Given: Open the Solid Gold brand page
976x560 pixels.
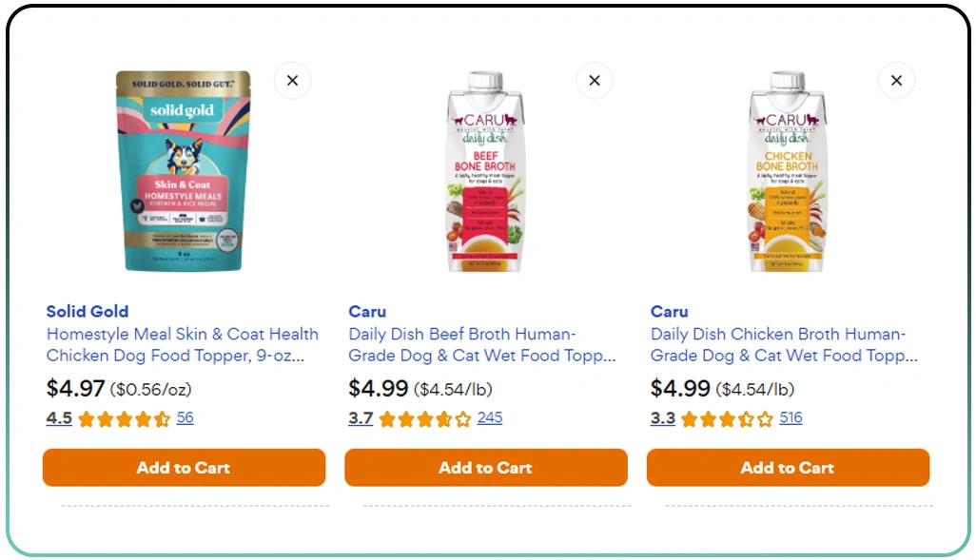Looking at the screenshot, I should click(88, 311).
